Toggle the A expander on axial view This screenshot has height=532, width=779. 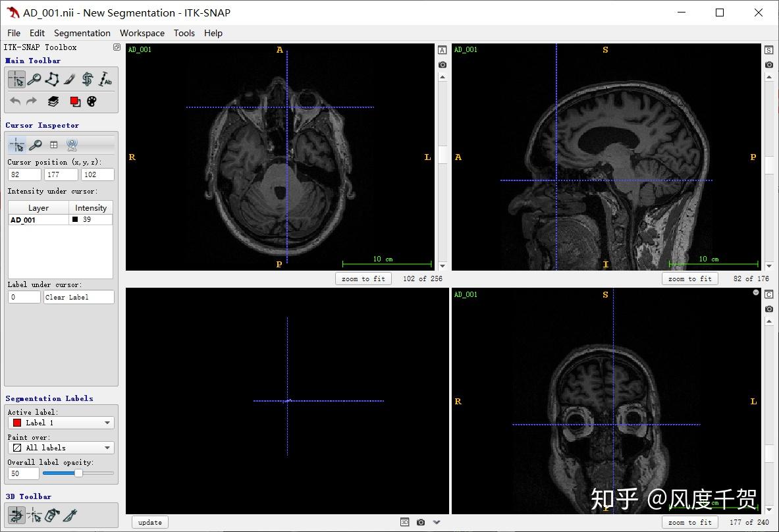click(442, 49)
